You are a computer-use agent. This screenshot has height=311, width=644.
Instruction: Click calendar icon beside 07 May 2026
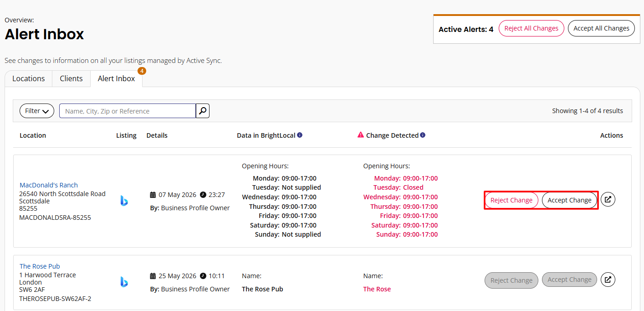(153, 195)
